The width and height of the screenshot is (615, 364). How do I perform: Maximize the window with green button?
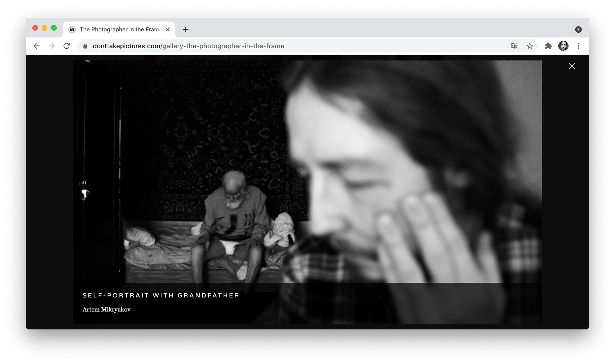click(54, 28)
